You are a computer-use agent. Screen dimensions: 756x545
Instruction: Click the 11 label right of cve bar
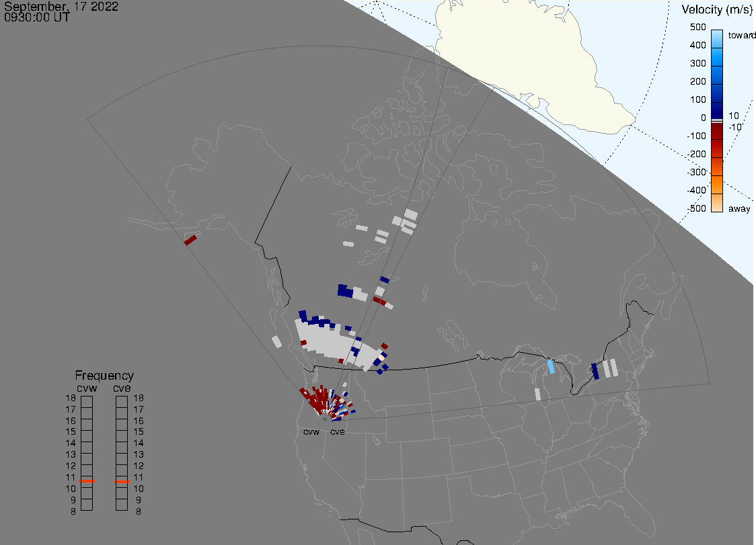[x=139, y=477]
